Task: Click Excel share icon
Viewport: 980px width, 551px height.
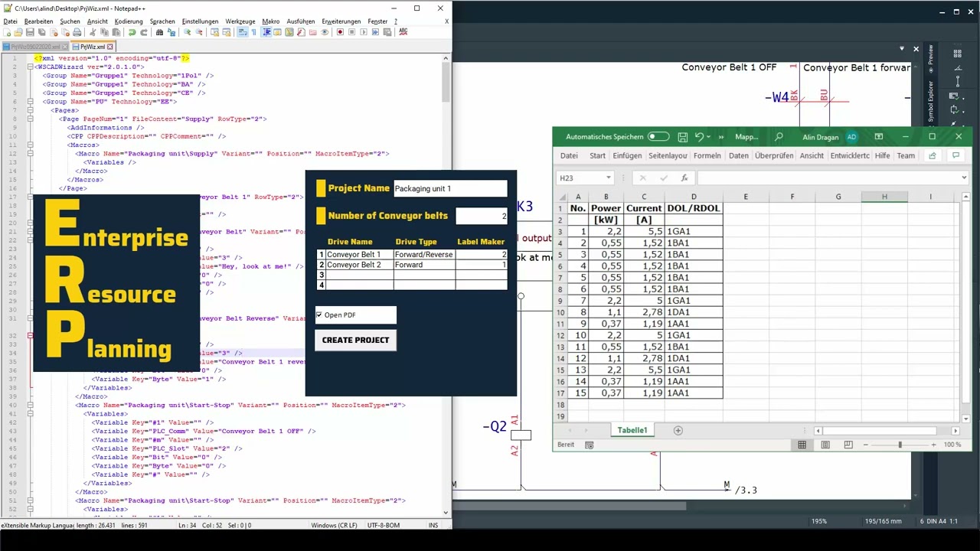Action: (933, 155)
